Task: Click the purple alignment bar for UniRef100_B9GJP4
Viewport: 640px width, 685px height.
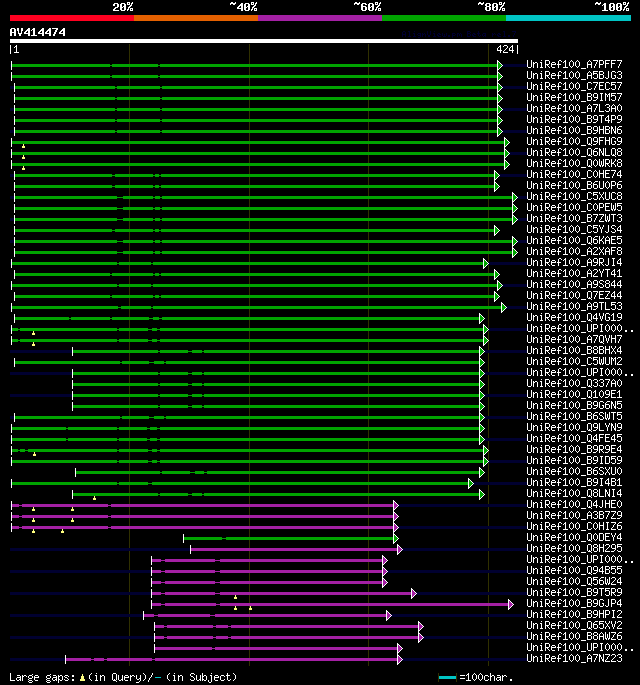Action: point(330,605)
